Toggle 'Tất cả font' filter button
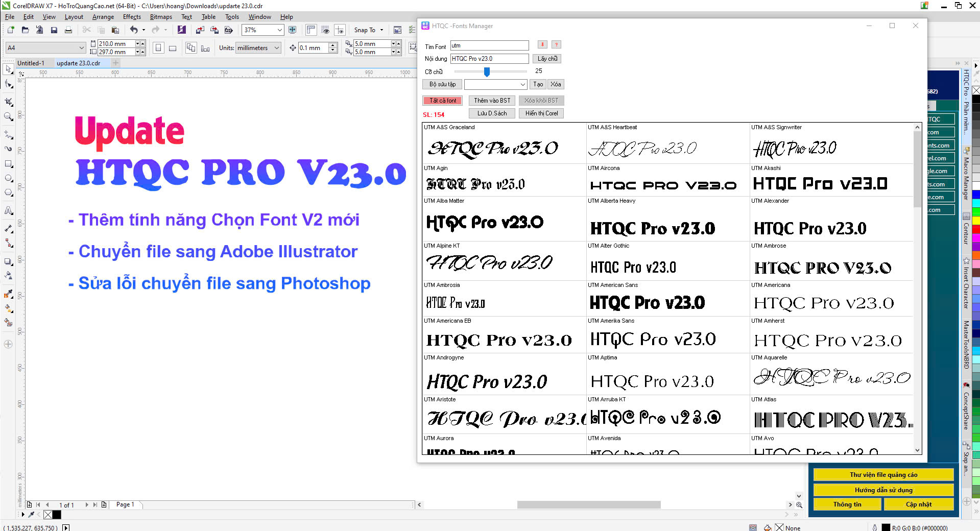Image resolution: width=980 pixels, height=531 pixels. 442,101
